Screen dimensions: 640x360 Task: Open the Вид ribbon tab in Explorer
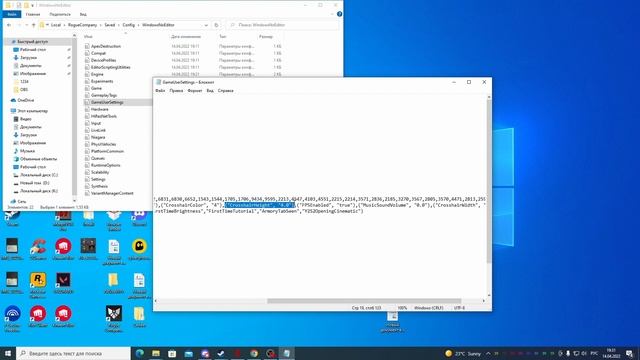(83, 14)
